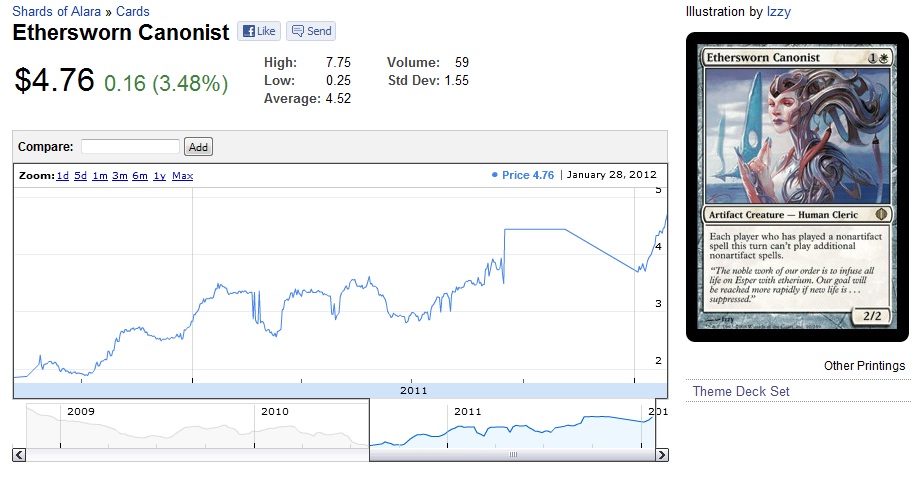Set chart zoom to Max

click(182, 176)
